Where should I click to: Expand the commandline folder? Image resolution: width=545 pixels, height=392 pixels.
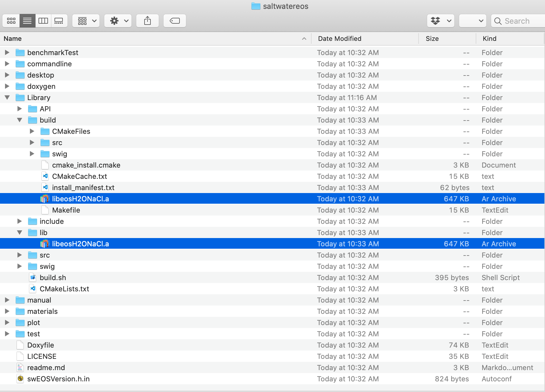7,64
